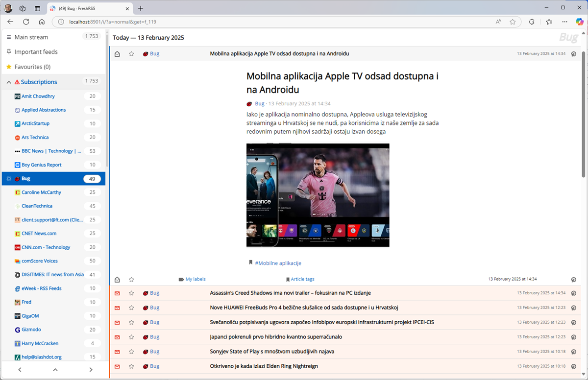Screen dimensions: 588x380
Task: Open browser profile avatar
Action: (x=8, y=8)
